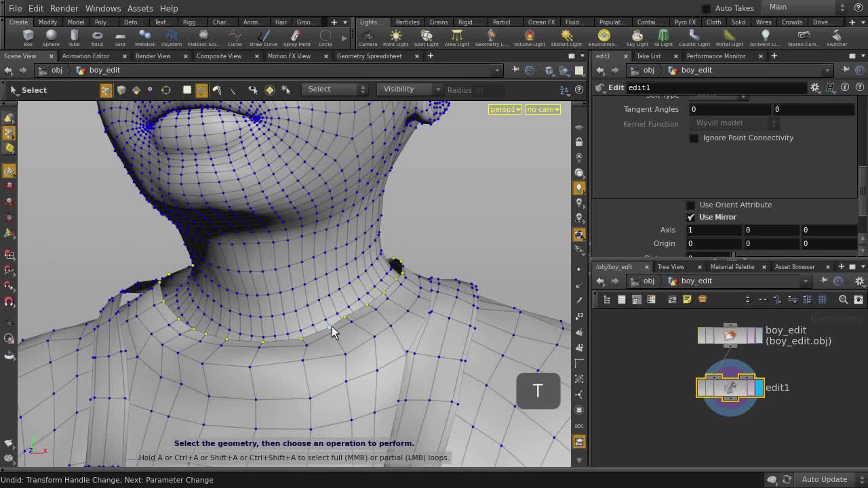This screenshot has width=868, height=488.
Task: Enable snapping via the magnet icon
Action: 217,89
